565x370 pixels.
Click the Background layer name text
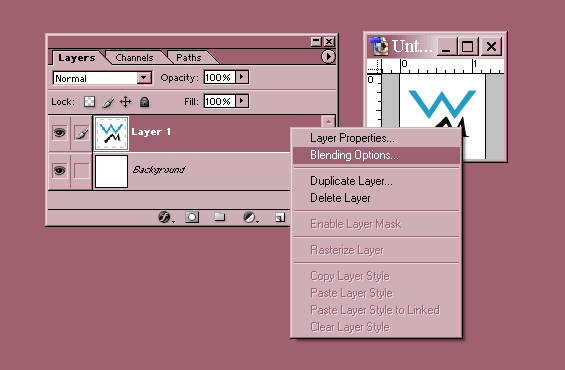[x=159, y=169]
